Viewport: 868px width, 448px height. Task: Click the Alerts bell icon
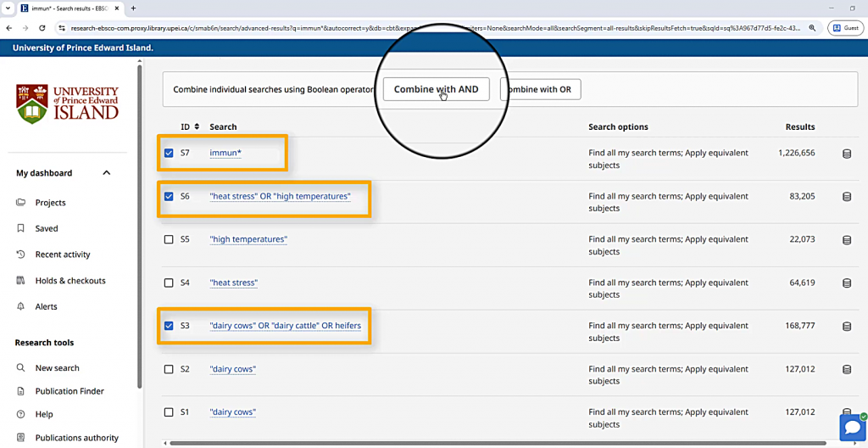pos(20,306)
